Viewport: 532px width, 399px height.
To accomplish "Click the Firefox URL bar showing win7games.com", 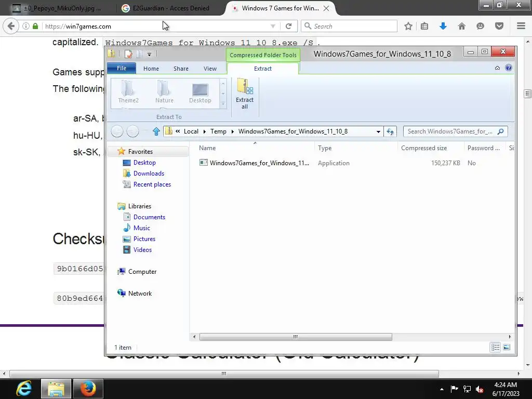I will (155, 26).
